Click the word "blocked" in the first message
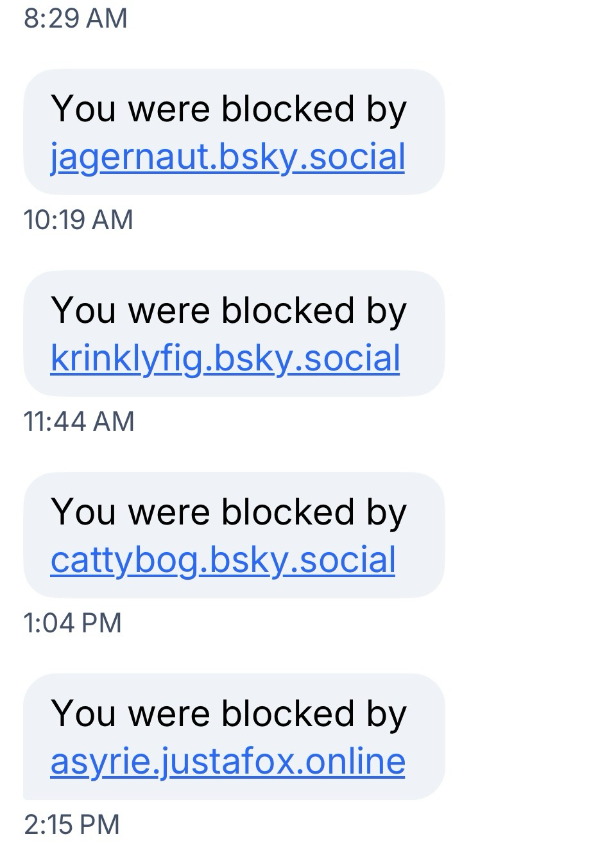Viewport: 616px width, 850px height. 288,109
